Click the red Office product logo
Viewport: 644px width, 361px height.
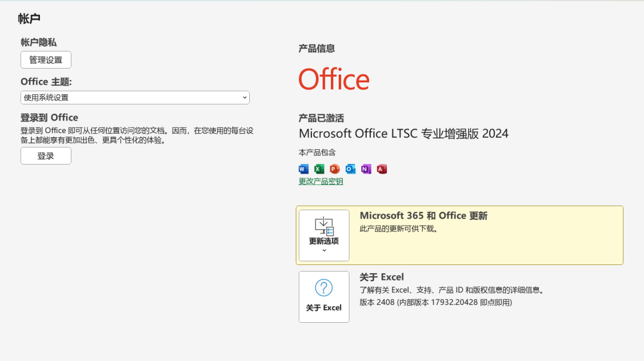coord(334,79)
